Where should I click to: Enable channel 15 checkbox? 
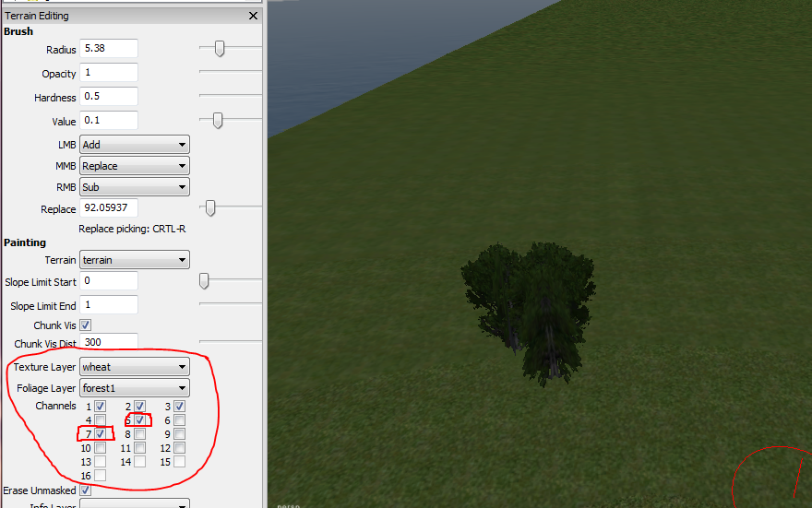pyautogui.click(x=180, y=462)
